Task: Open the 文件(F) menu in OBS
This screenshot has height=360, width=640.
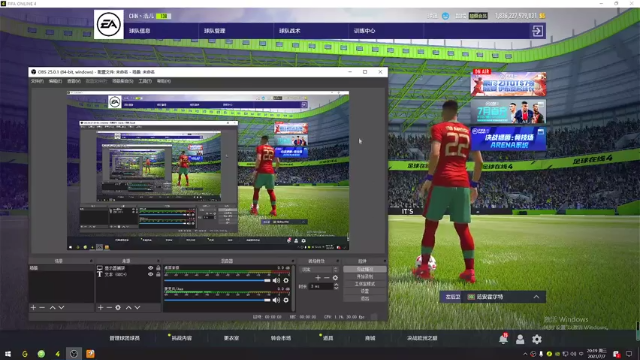Action: (37, 81)
